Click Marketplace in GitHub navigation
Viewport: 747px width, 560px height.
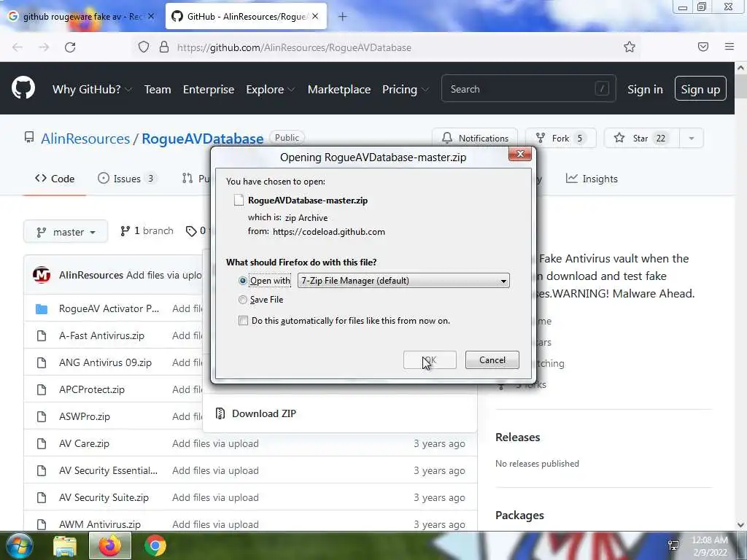click(339, 89)
